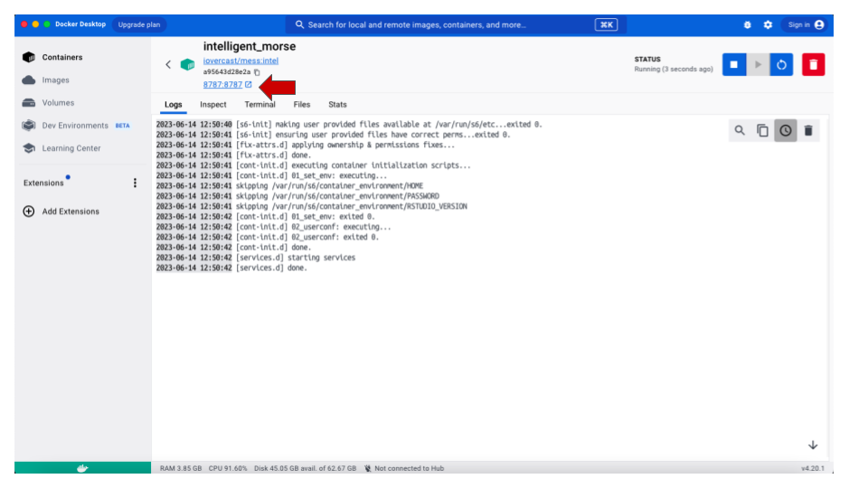The image size is (868, 488).
Task: Focus the search images and containers field
Action: coord(456,25)
